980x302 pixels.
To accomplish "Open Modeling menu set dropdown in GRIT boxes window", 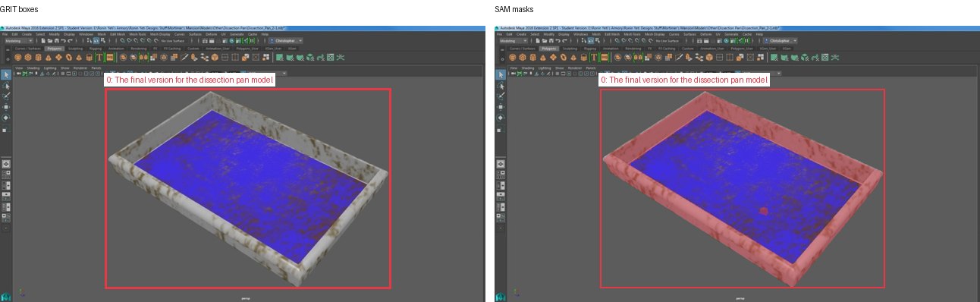I will pos(19,41).
